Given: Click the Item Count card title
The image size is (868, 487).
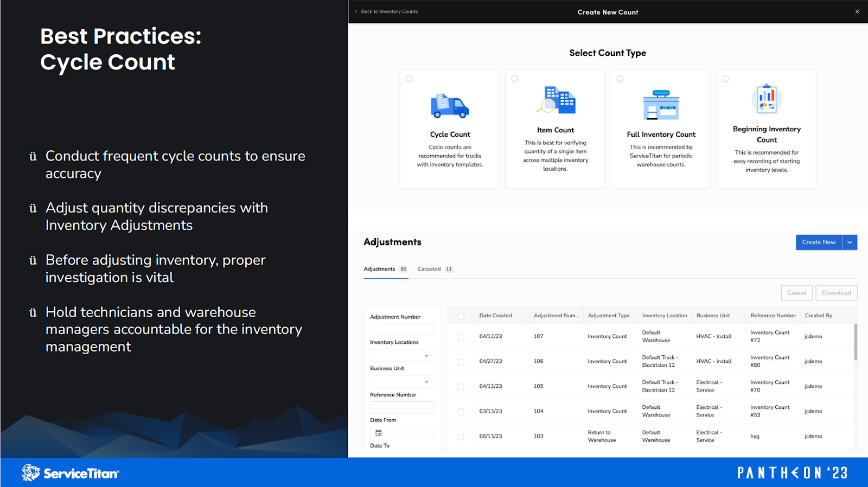Looking at the screenshot, I should pyautogui.click(x=556, y=130).
